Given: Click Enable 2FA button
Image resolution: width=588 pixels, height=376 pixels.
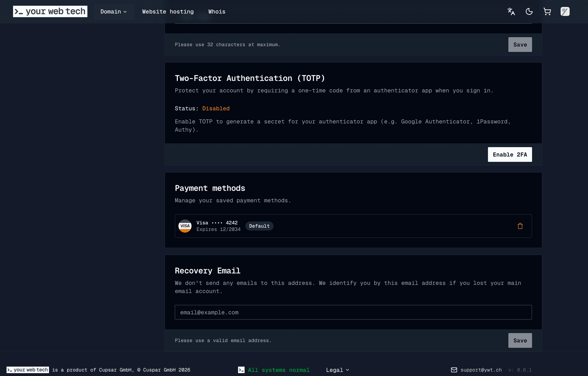Looking at the screenshot, I should click(x=510, y=154).
